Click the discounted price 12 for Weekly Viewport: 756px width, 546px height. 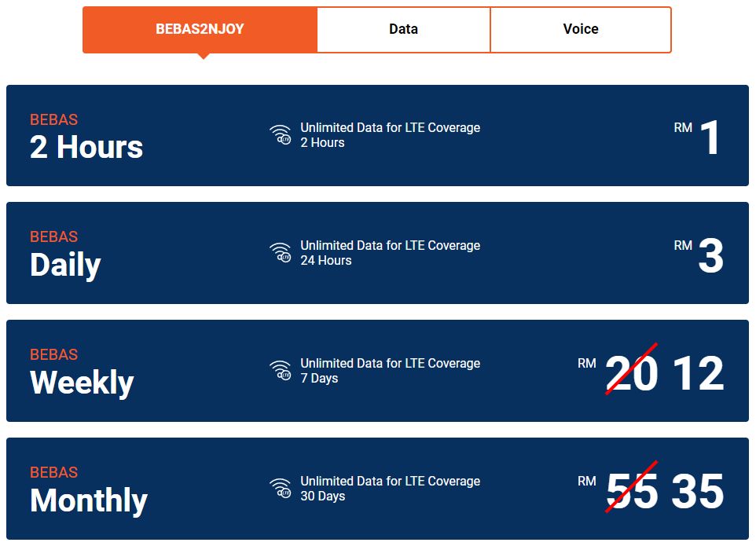tap(698, 373)
